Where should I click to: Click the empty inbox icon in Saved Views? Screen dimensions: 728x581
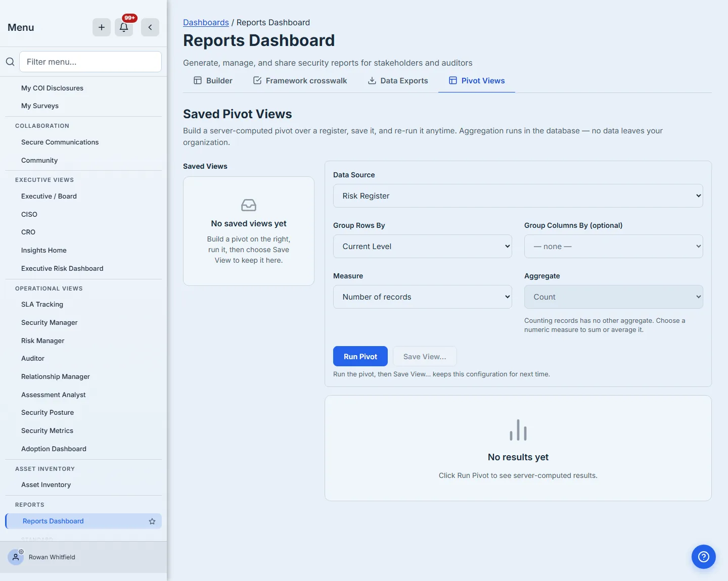click(249, 205)
